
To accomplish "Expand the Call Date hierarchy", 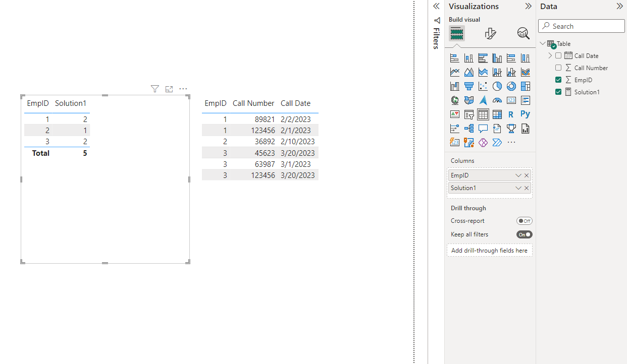I will [550, 56].
